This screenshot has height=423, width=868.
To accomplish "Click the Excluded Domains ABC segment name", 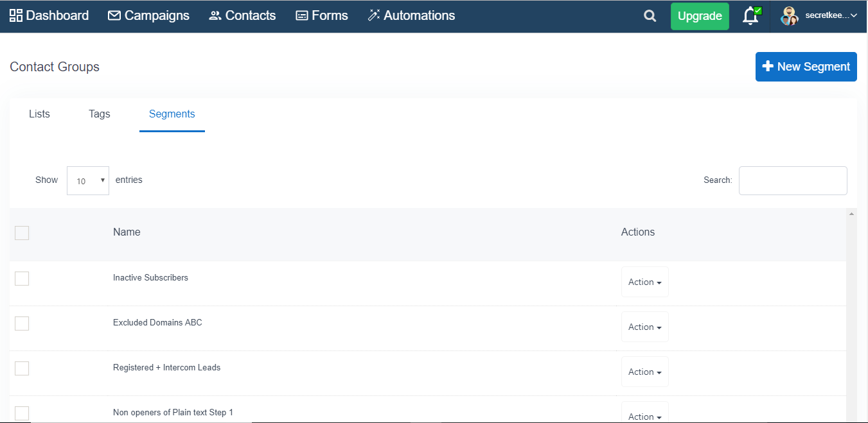I will (x=157, y=323).
